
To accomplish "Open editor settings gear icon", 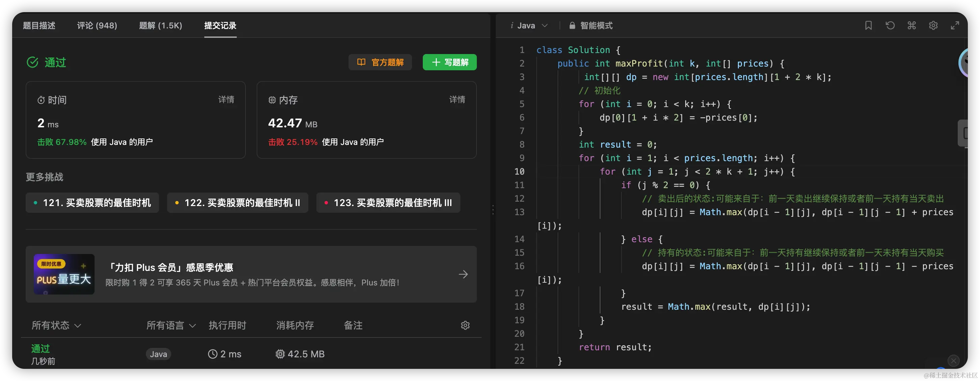I will 933,26.
